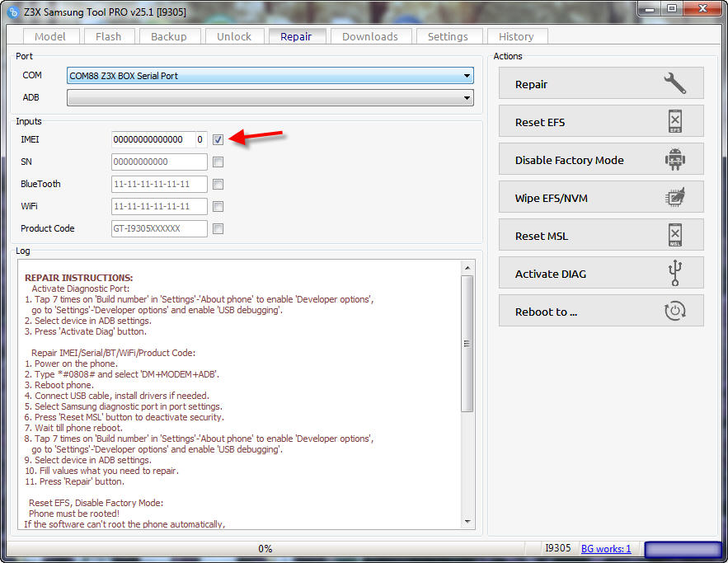Enable the Product Code checkbox
Screen dimensions: 728x563
(x=218, y=228)
